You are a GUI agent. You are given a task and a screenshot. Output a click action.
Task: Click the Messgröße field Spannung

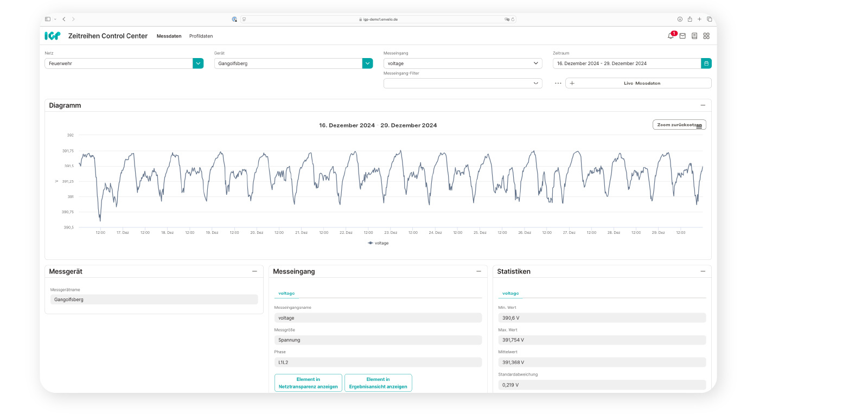(378, 340)
